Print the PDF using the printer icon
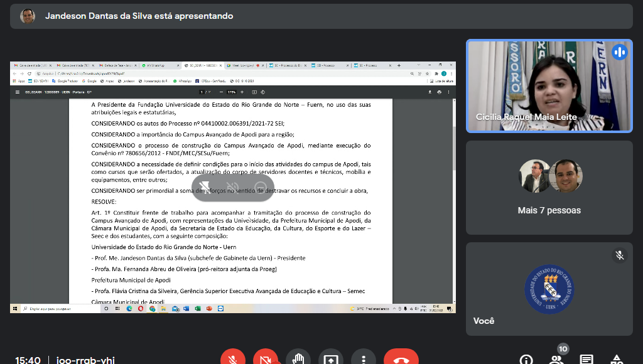 point(439,92)
